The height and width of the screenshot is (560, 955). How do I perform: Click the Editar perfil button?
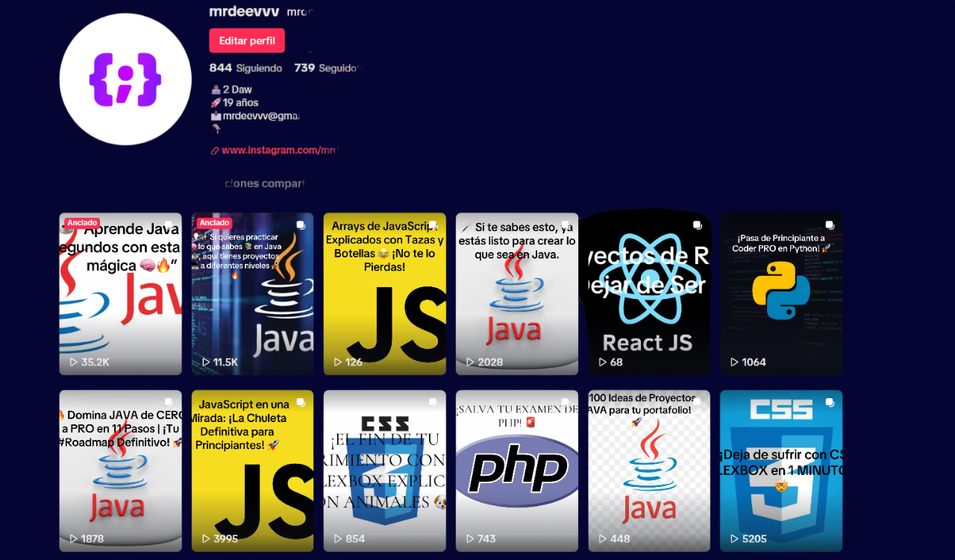(x=247, y=41)
